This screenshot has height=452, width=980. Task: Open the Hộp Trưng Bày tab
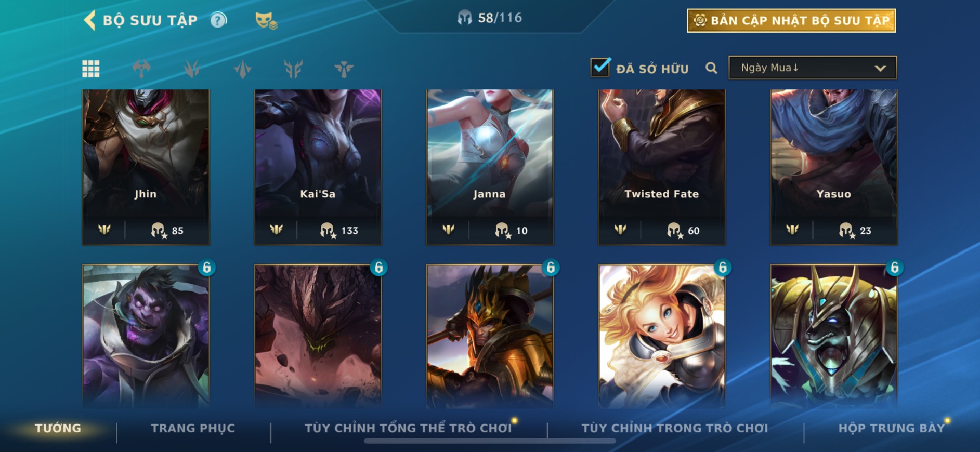pyautogui.click(x=892, y=428)
